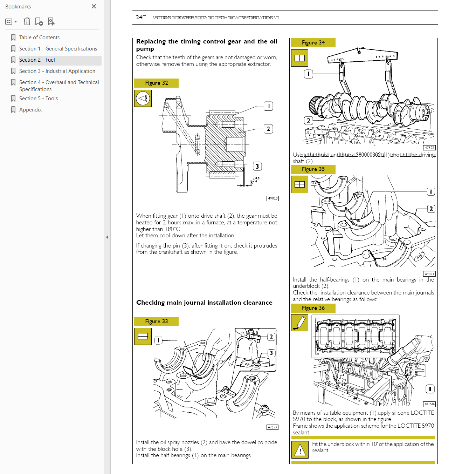
Task: Add a new bookmark
Action: (39, 22)
